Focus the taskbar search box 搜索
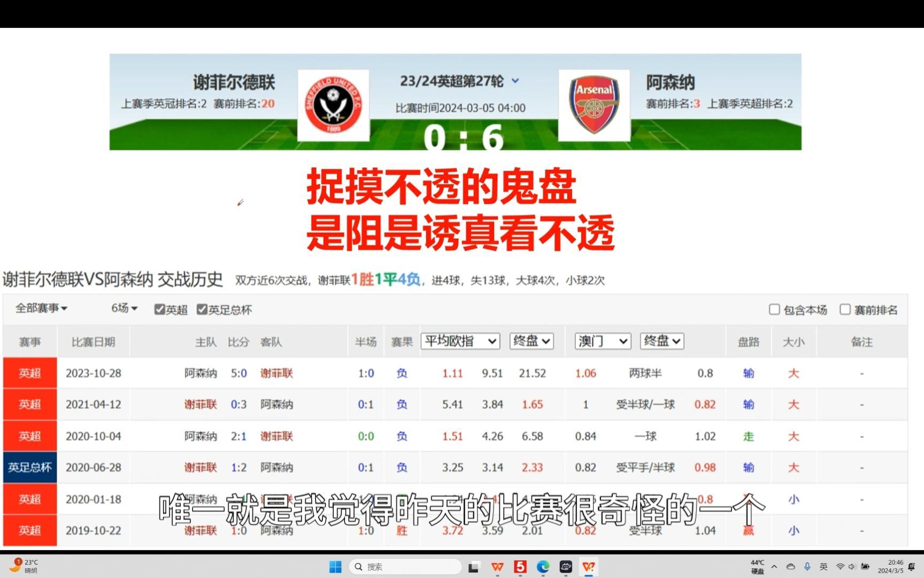 pos(405,567)
